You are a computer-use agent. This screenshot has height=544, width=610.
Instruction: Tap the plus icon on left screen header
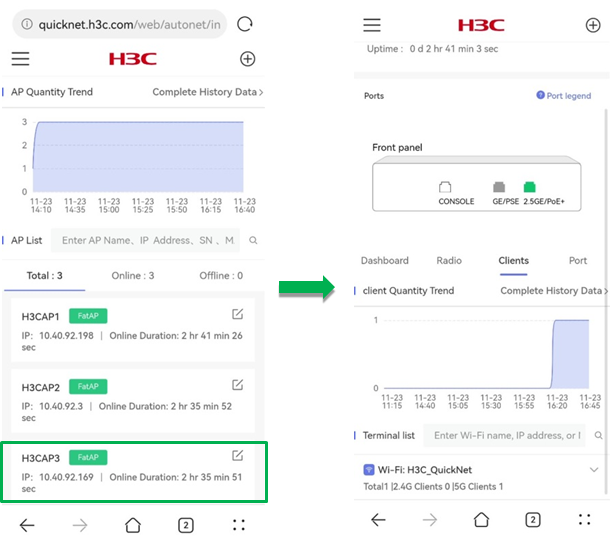[247, 59]
